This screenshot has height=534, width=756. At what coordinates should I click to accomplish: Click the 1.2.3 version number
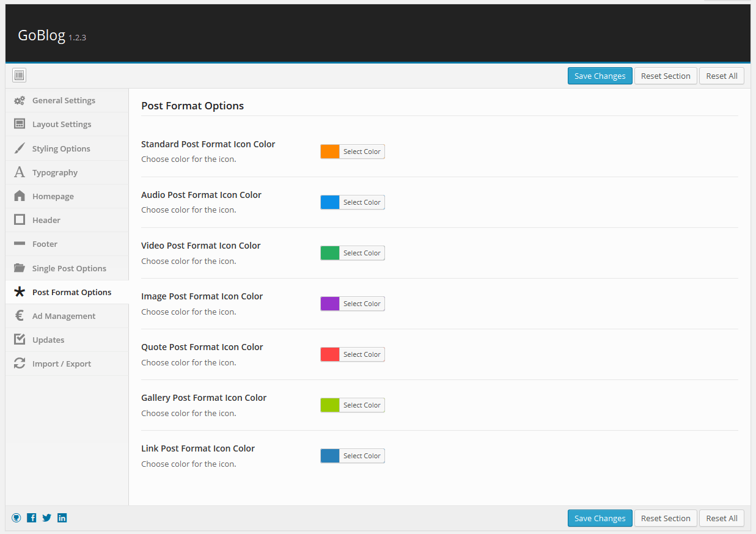pyautogui.click(x=77, y=38)
